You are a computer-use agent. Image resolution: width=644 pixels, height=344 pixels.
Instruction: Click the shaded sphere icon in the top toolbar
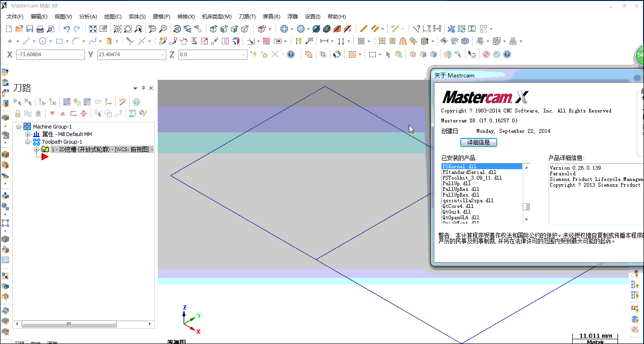pos(300,29)
